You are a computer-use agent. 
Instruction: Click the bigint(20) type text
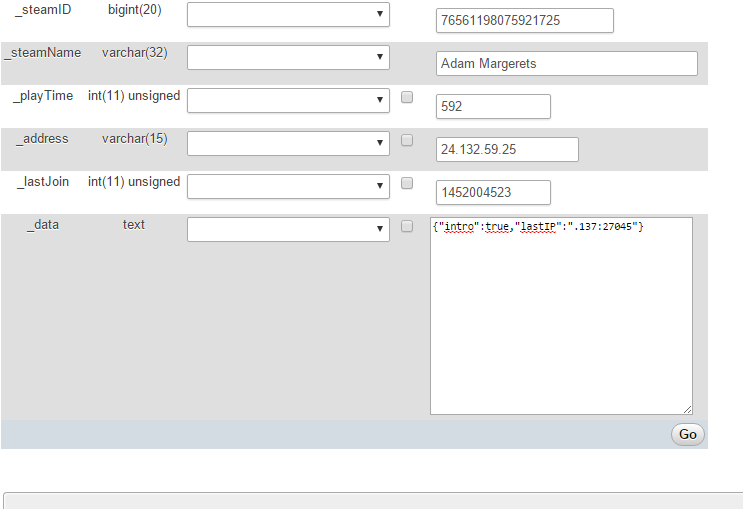point(135,10)
